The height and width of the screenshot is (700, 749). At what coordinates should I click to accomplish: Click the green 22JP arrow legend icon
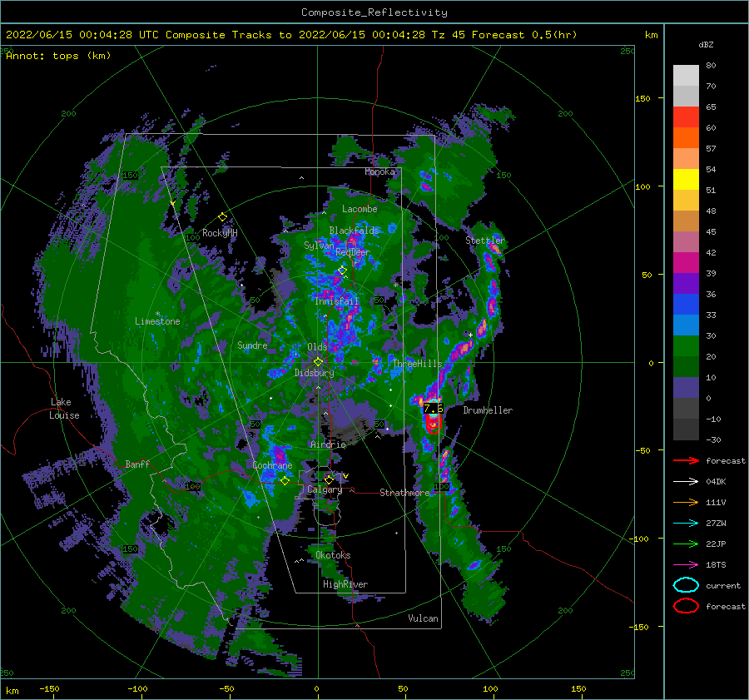pos(686,544)
